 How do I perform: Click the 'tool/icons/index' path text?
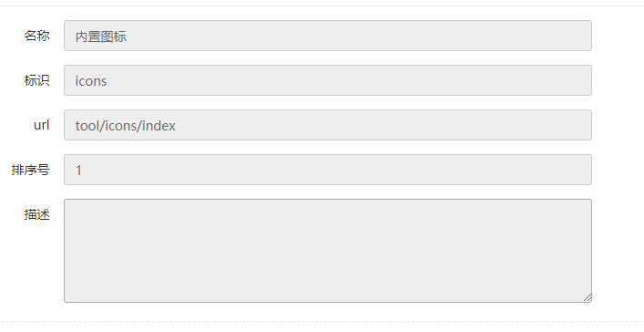pos(126,126)
